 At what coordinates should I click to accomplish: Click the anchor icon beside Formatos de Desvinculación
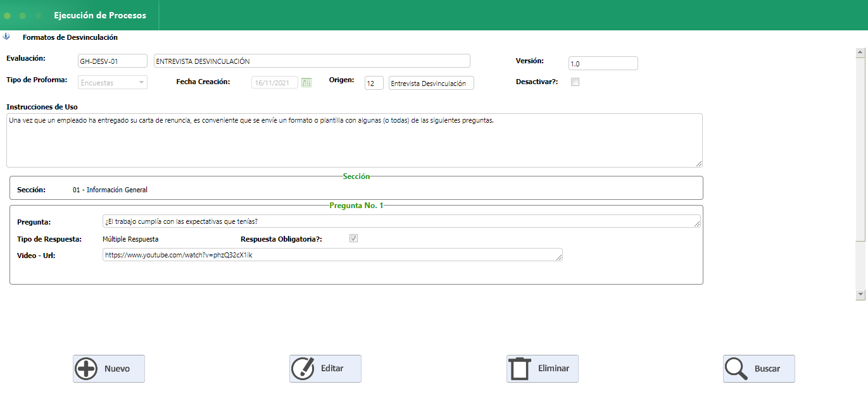(x=7, y=37)
